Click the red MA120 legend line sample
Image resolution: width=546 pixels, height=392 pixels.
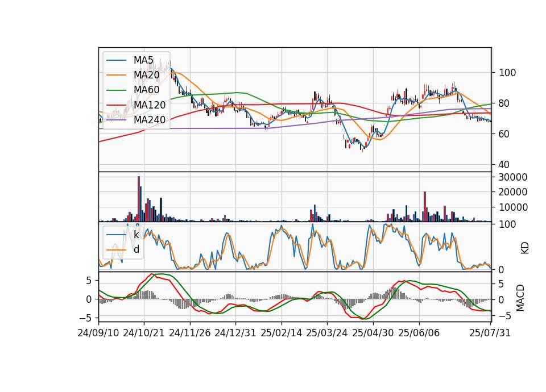116,106
